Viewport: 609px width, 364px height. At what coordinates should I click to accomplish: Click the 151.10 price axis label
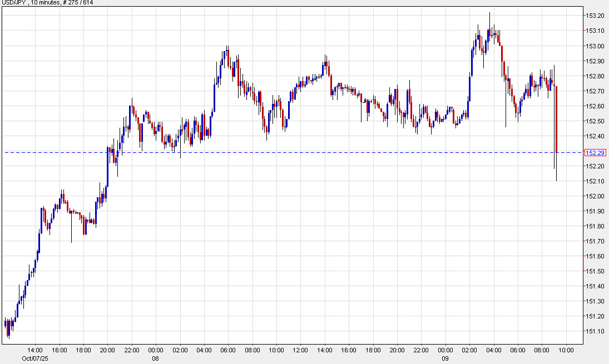(x=595, y=331)
